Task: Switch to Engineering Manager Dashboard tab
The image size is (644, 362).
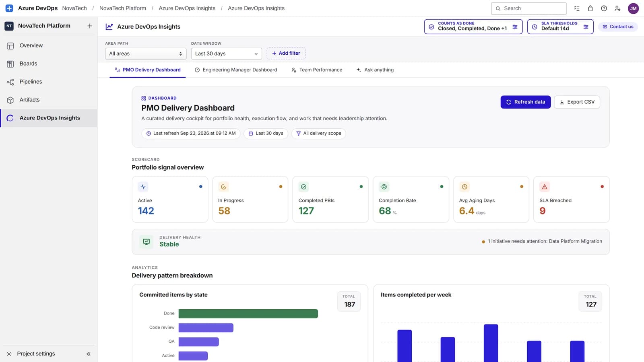Action: 236,70
